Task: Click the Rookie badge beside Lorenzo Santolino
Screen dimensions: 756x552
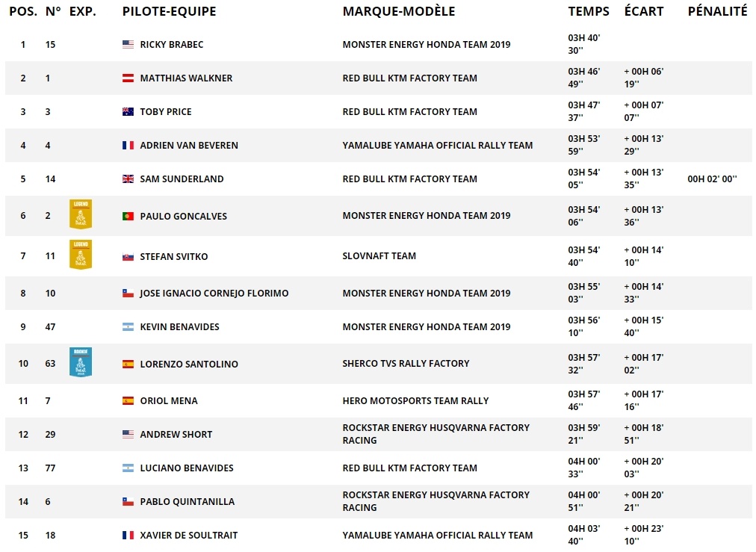Action: click(x=81, y=362)
